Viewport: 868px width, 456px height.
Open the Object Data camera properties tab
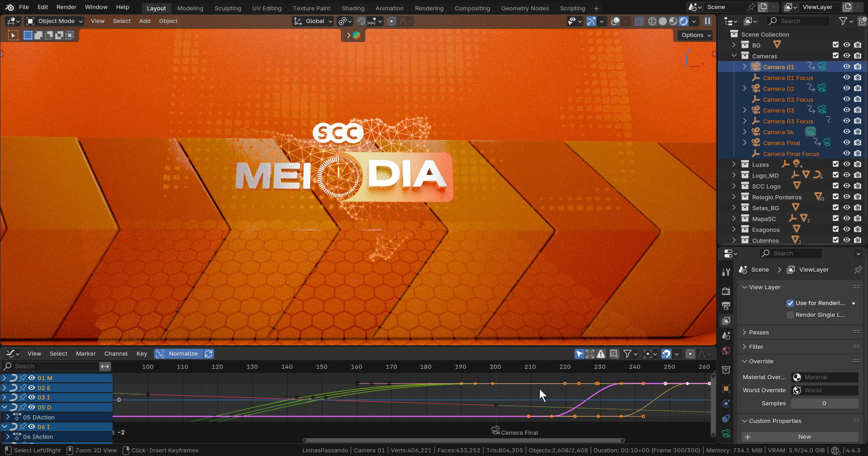click(726, 433)
